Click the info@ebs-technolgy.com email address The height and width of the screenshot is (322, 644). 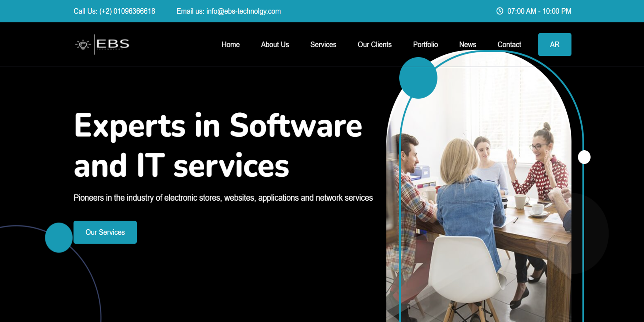point(243,11)
